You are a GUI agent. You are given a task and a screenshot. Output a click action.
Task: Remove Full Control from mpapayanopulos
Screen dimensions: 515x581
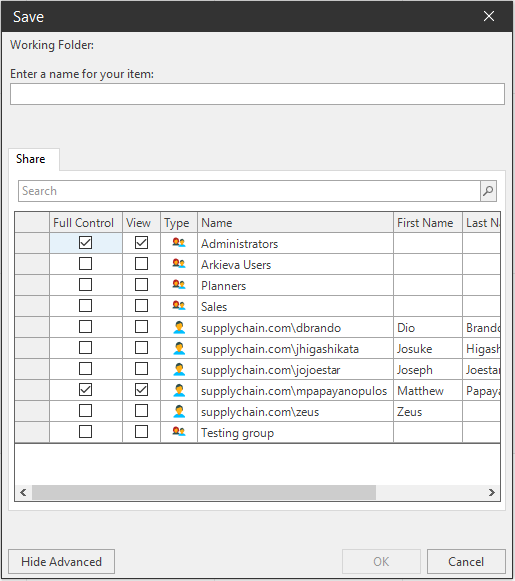pyautogui.click(x=86, y=390)
